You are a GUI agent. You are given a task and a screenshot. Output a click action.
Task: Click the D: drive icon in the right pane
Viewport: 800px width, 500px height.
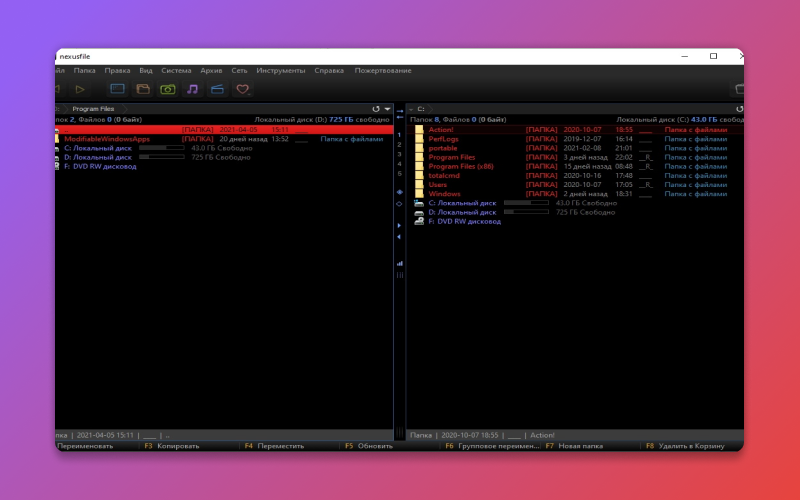pos(419,212)
